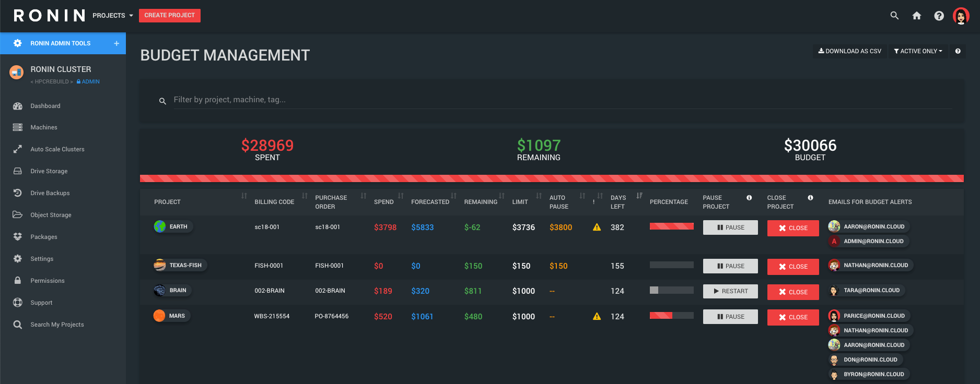The height and width of the screenshot is (384, 980).
Task: Click the budget page help icon
Action: (958, 51)
